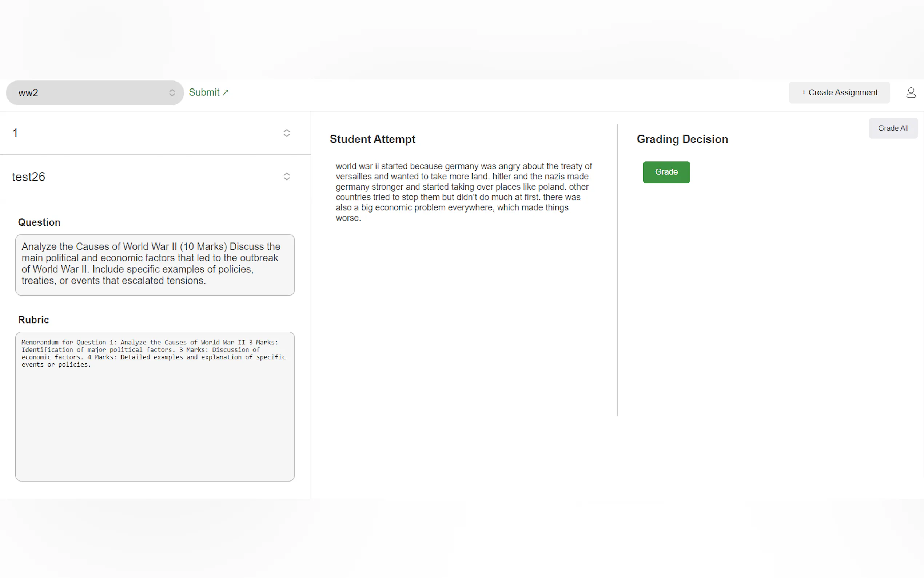Screen dimensions: 924x578
Task: Click the Submit arrow link
Action: click(208, 92)
